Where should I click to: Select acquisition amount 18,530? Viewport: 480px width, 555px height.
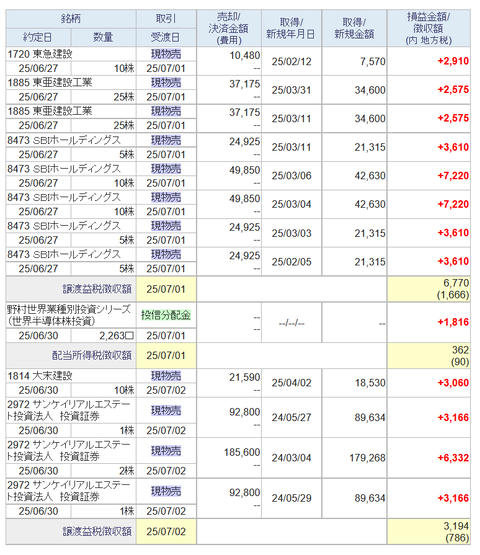(x=370, y=383)
